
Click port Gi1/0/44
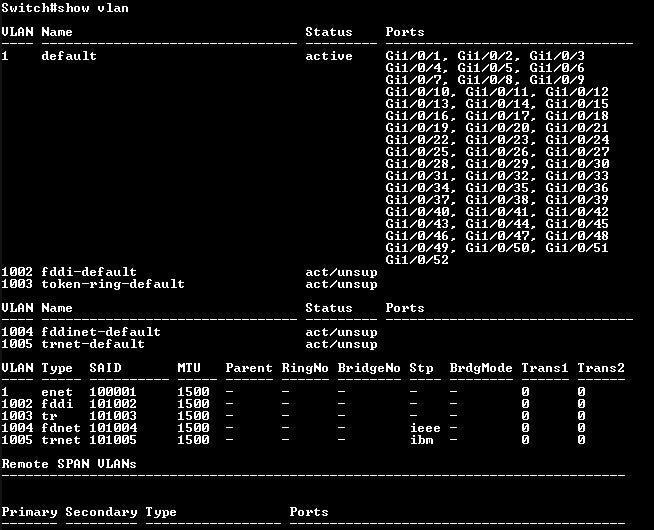[x=497, y=224]
